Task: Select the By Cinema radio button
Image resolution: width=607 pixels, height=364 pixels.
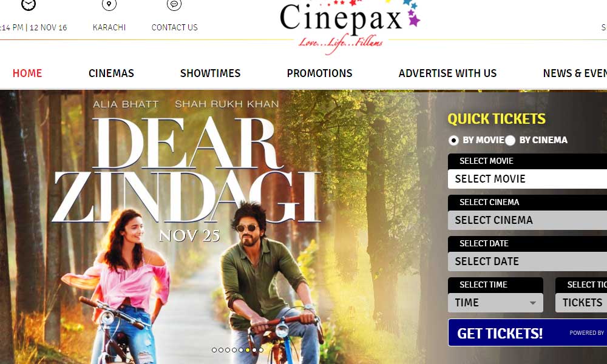Action: click(510, 140)
